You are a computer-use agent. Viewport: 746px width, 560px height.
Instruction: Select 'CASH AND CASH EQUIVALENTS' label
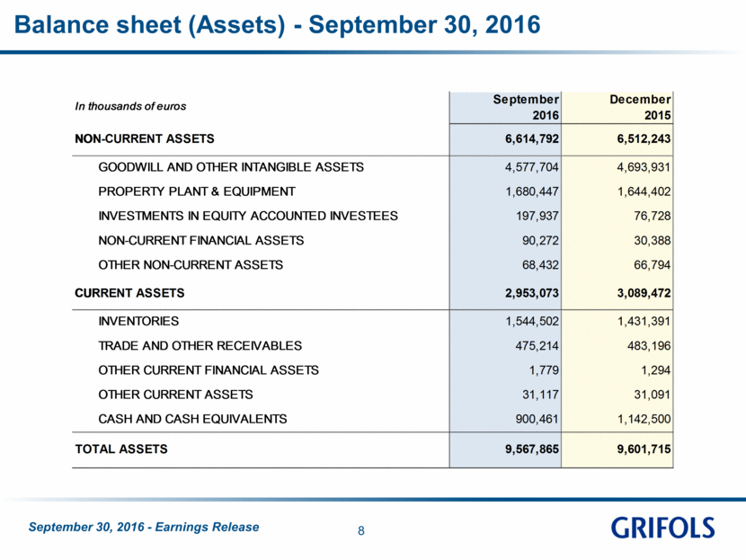192,419
